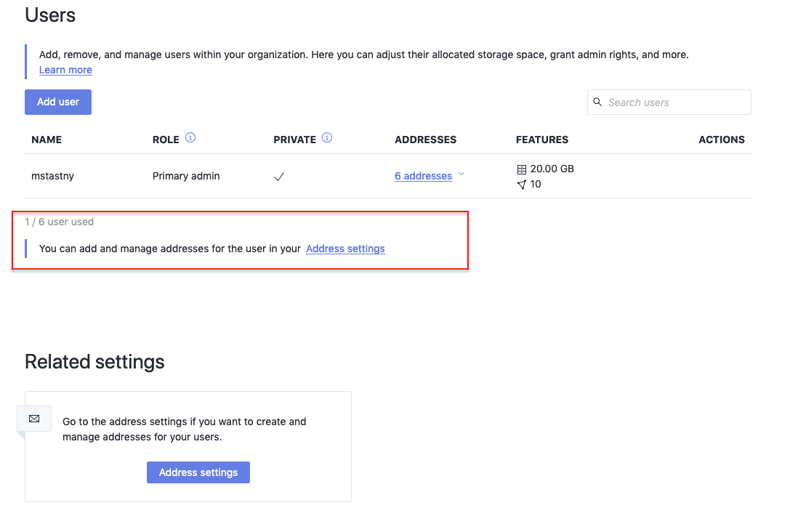Click the checkmark in the PRIVATE column
Image resolution: width=790 pixels, height=532 pixels.
coord(279,175)
